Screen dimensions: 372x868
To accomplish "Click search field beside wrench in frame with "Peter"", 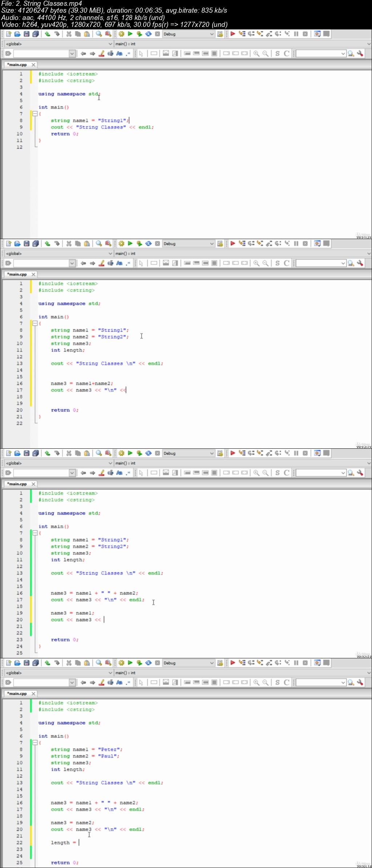I will [321, 682].
